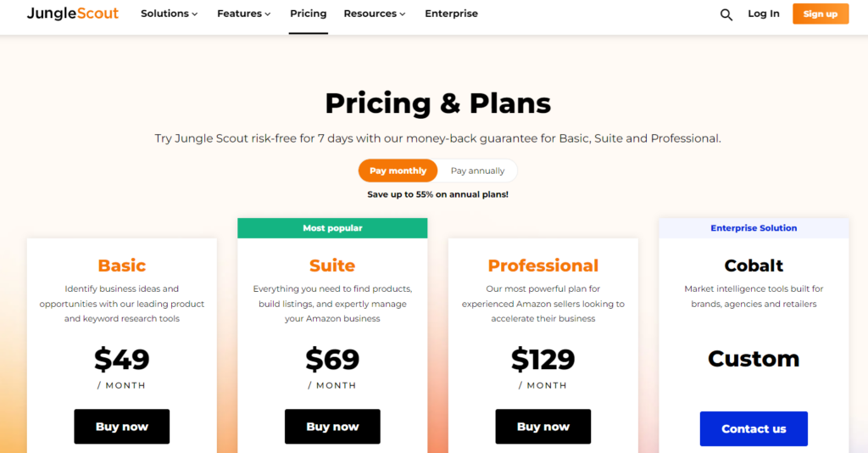Click the Most popular green banner
This screenshot has width=868, height=453.
click(x=332, y=228)
